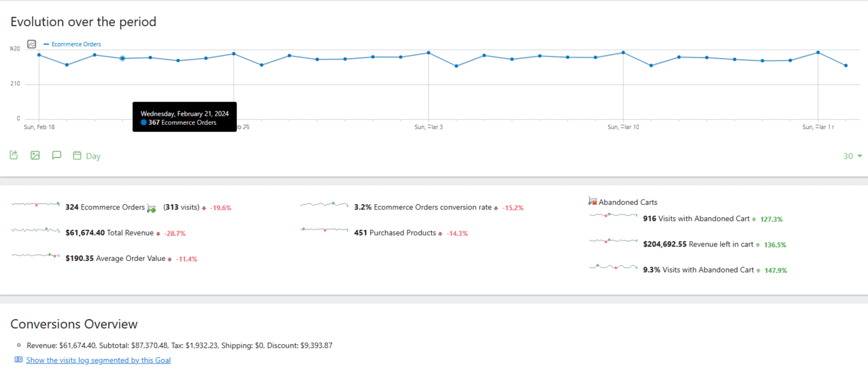Click the Average Order Value sparkline
The height and width of the screenshot is (390, 868).
(35, 256)
